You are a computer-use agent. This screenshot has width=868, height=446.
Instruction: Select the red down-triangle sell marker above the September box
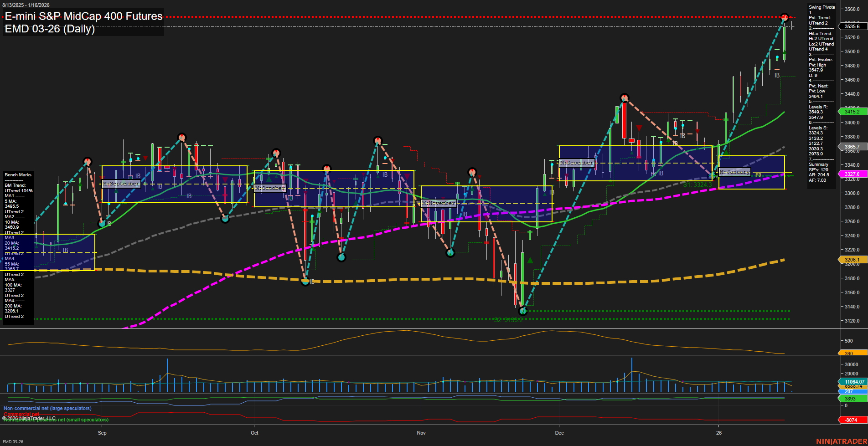pyautogui.click(x=146, y=157)
